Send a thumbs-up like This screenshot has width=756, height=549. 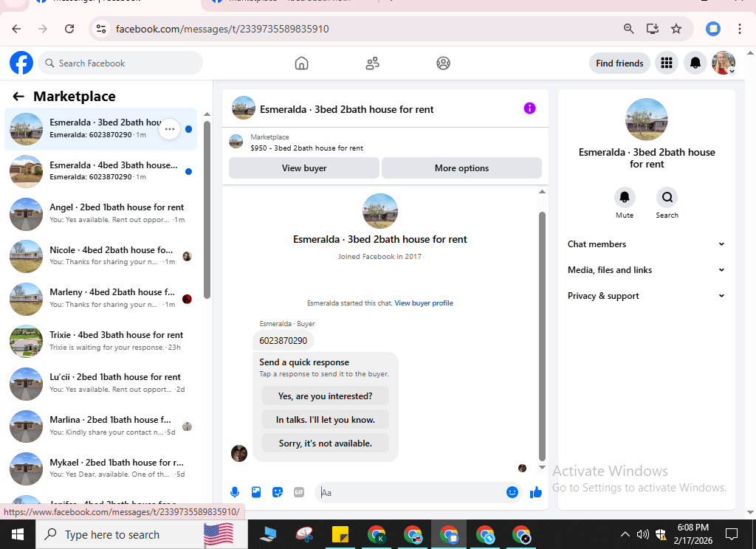click(x=536, y=492)
